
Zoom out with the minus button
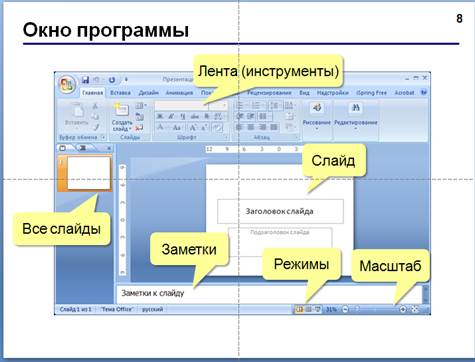point(345,309)
